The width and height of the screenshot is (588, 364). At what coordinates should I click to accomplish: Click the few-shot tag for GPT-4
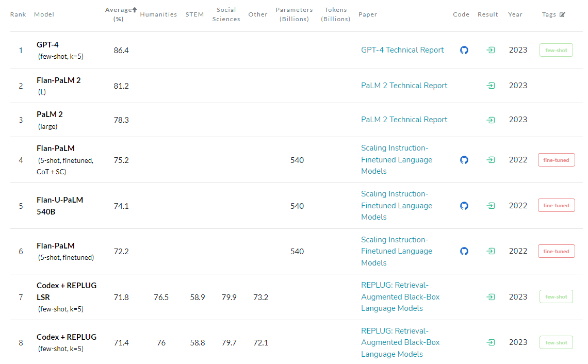[x=556, y=50]
